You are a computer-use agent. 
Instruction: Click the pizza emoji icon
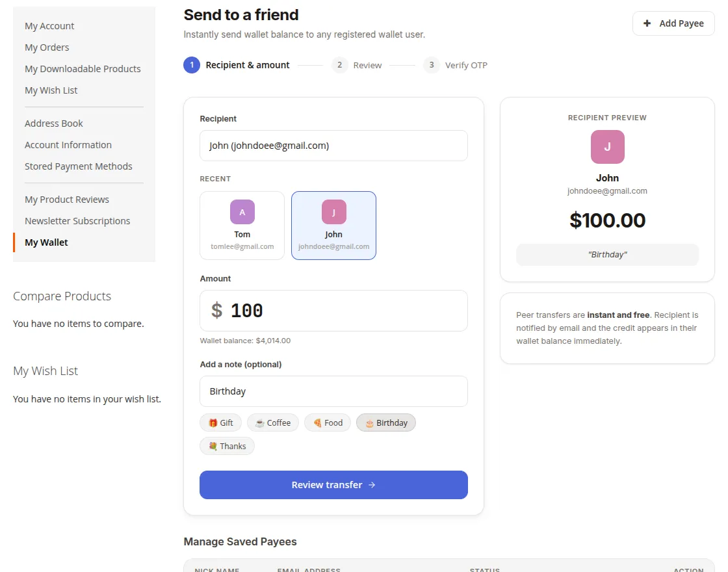pyautogui.click(x=317, y=423)
